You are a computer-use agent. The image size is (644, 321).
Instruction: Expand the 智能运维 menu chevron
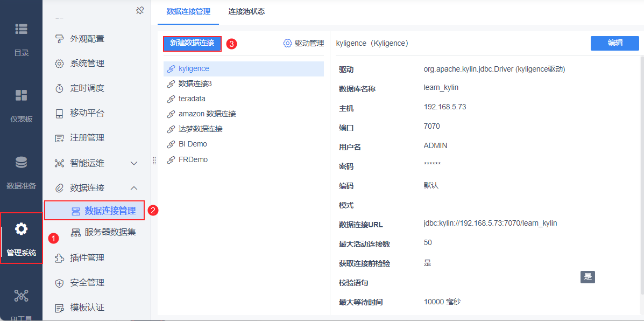click(134, 164)
